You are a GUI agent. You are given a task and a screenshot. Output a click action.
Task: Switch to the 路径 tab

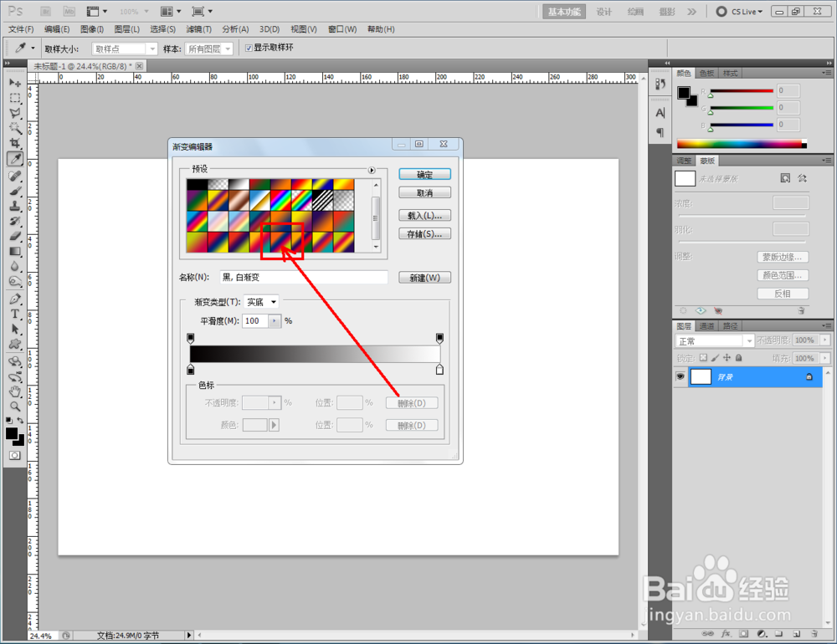[x=730, y=326]
